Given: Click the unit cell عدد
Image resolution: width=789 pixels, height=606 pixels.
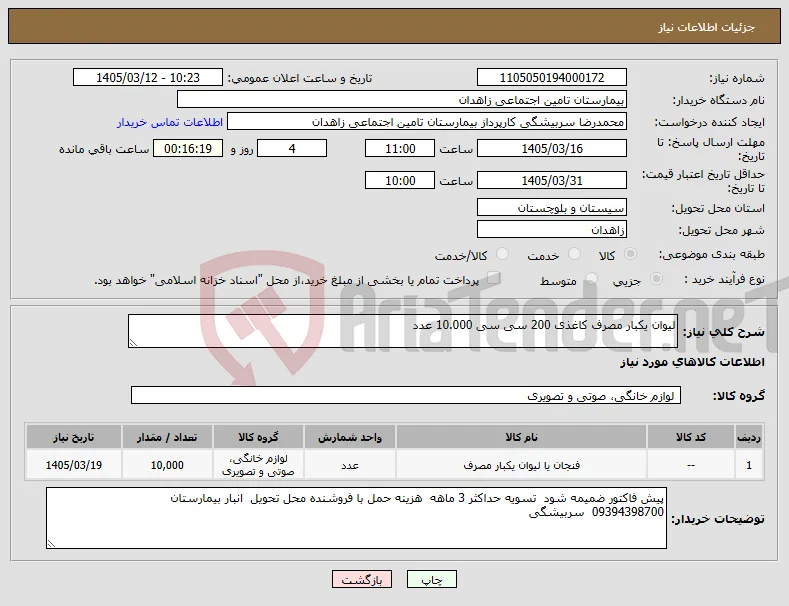Looking at the screenshot, I should [x=350, y=465].
